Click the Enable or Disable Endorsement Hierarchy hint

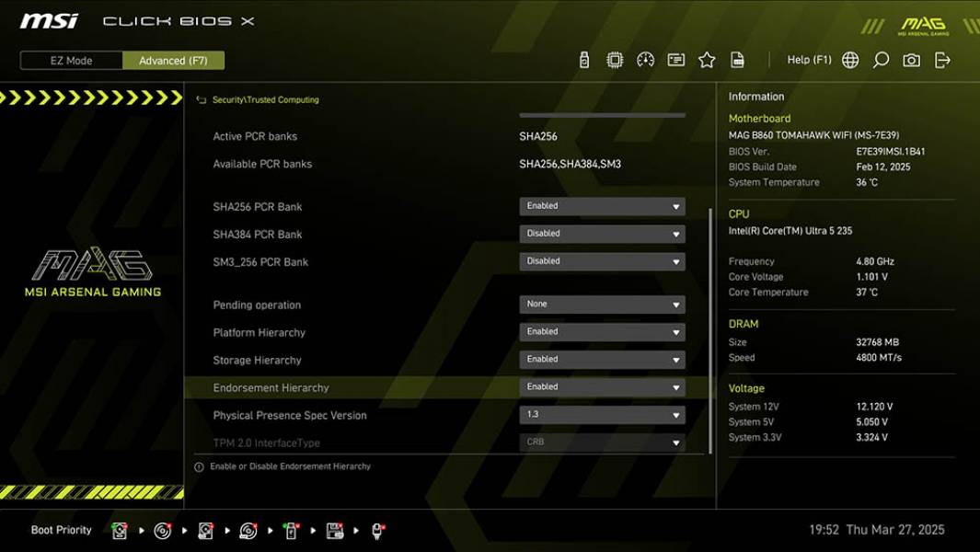(x=290, y=466)
